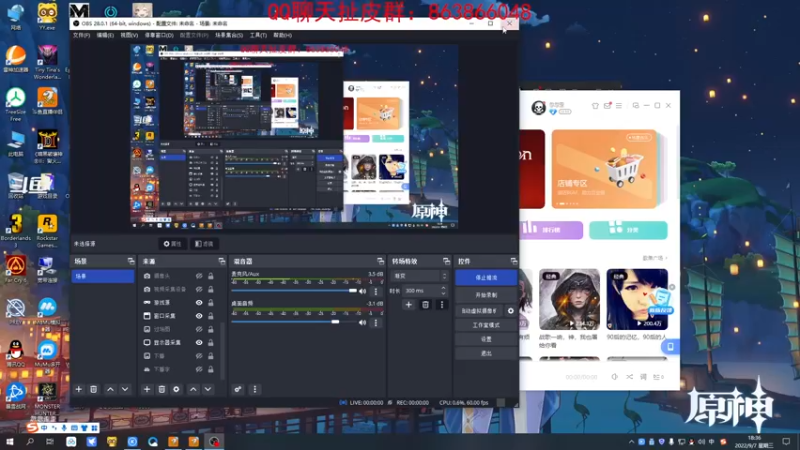This screenshot has width=800, height=450.
Task: Open 帮助(H) menu in OBS
Action: coord(283,35)
